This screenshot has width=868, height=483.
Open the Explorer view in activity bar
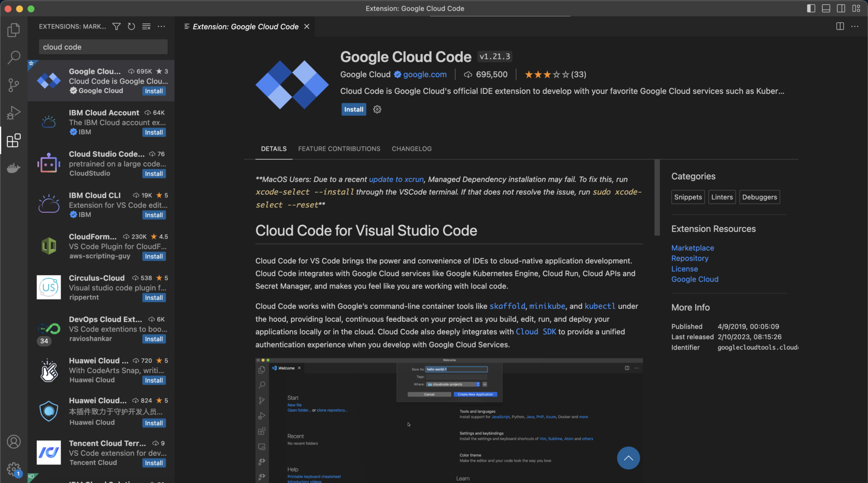tap(14, 30)
